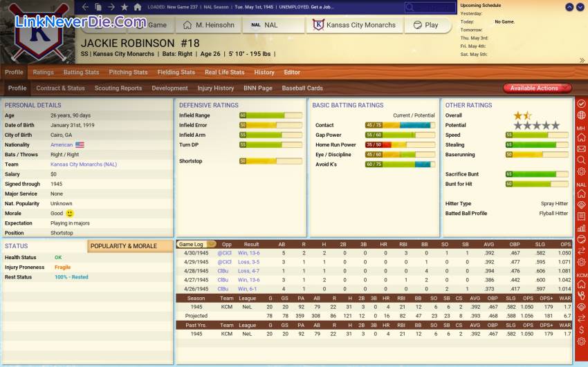Click the Kansas City Monarchs team logo
This screenshot has width=588, height=367.
pos(37,33)
